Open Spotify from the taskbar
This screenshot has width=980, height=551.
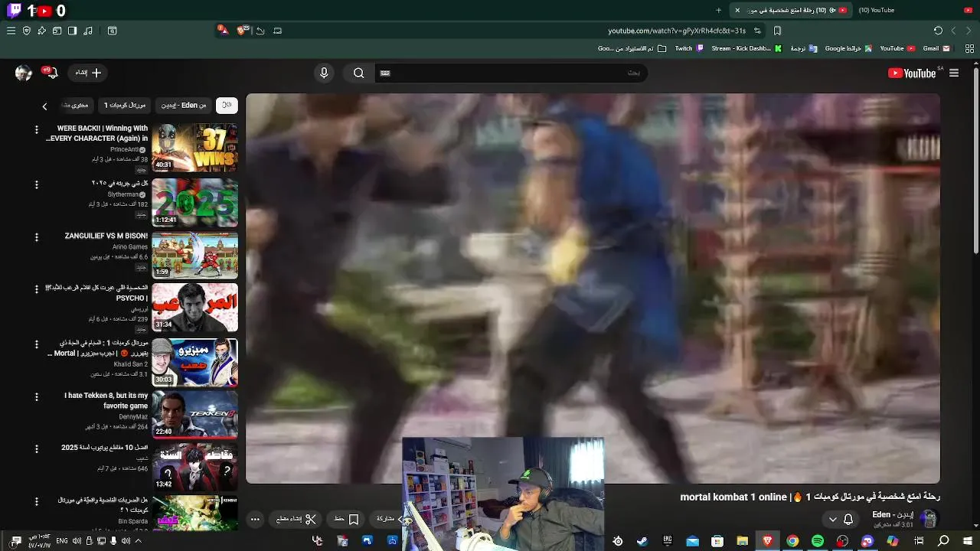[x=817, y=541]
